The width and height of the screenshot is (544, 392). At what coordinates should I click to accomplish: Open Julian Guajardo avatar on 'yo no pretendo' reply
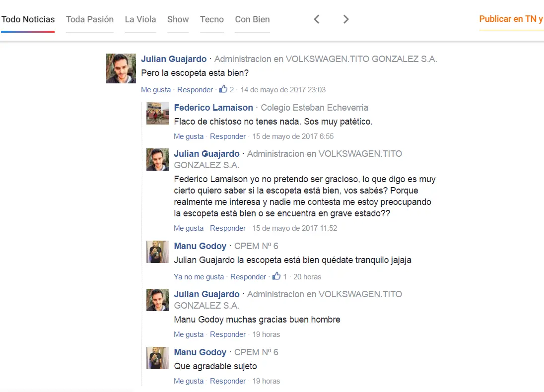(x=157, y=160)
